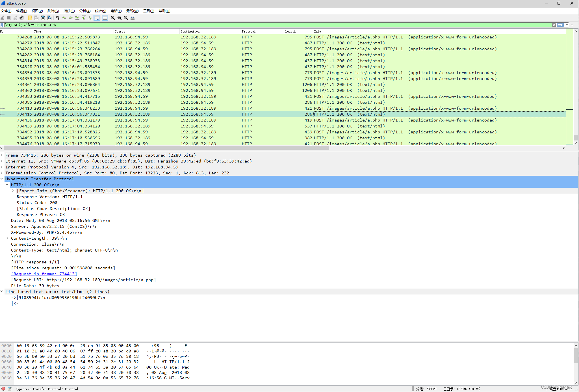This screenshot has width=579, height=392.
Task: Expand Expert Info Chat/Sequence entry
Action: (x=13, y=190)
